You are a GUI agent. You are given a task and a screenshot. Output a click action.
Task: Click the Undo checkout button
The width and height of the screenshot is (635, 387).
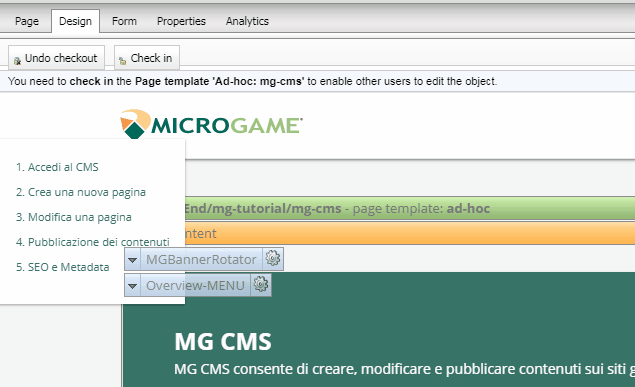(x=56, y=58)
